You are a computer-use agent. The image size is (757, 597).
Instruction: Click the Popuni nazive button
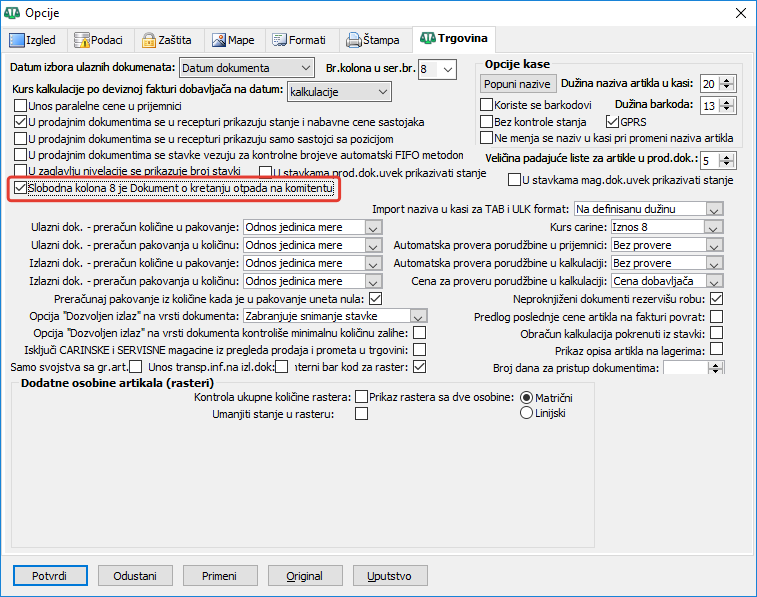518,84
